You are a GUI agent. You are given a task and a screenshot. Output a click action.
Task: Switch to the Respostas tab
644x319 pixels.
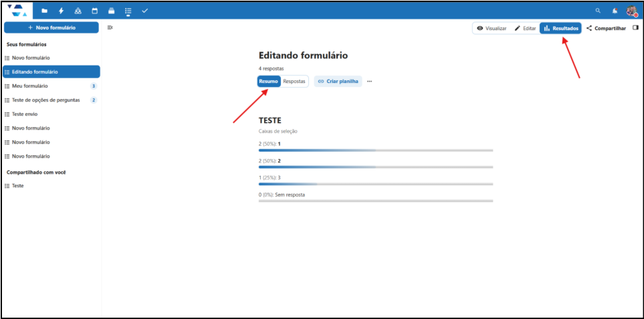[x=294, y=82]
